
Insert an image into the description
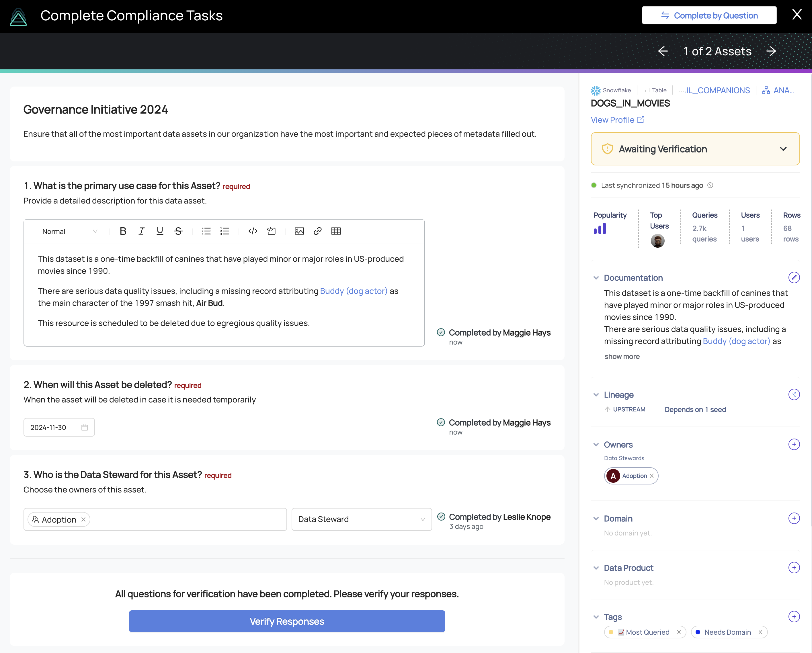299,231
